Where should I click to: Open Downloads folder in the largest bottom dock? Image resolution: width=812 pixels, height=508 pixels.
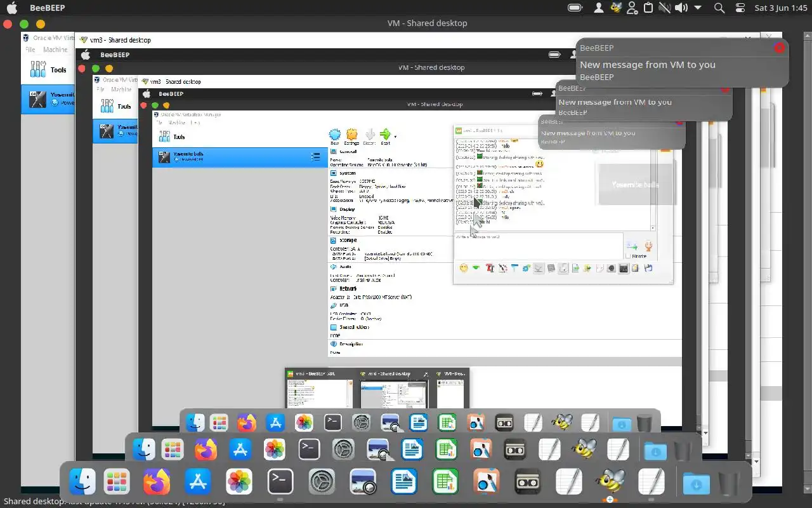tap(696, 484)
